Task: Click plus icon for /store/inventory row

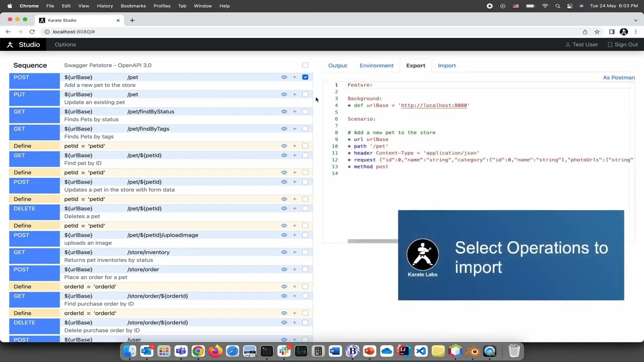Action: [294, 252]
